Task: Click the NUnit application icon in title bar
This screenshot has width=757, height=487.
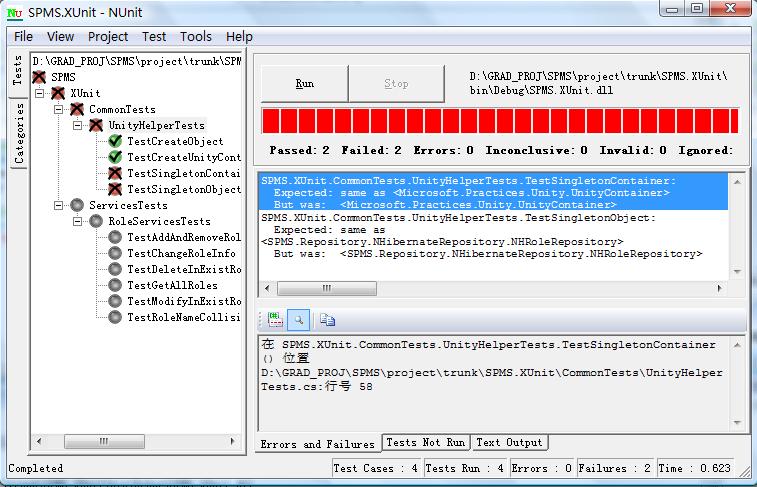Action: (14, 13)
